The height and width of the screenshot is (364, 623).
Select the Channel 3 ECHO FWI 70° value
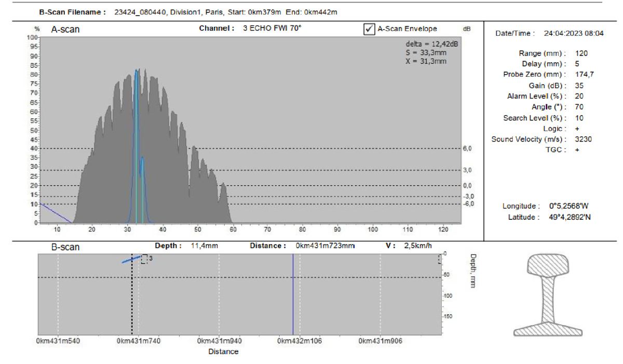[272, 29]
